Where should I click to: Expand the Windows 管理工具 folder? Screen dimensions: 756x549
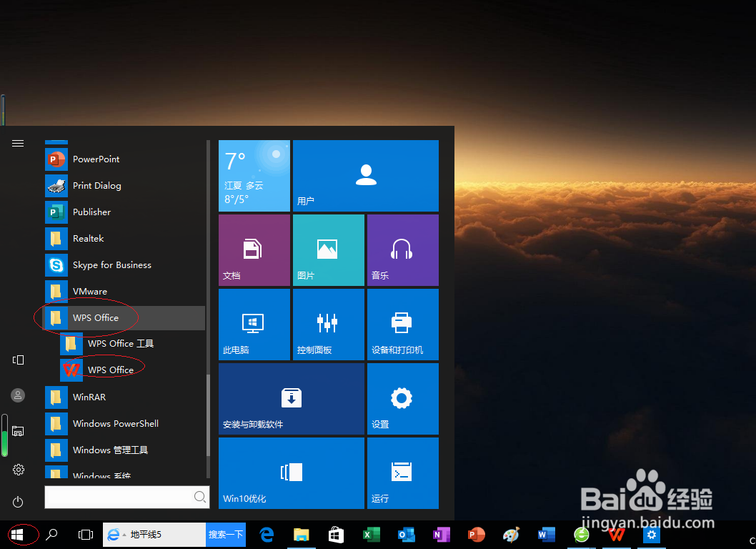point(125,450)
